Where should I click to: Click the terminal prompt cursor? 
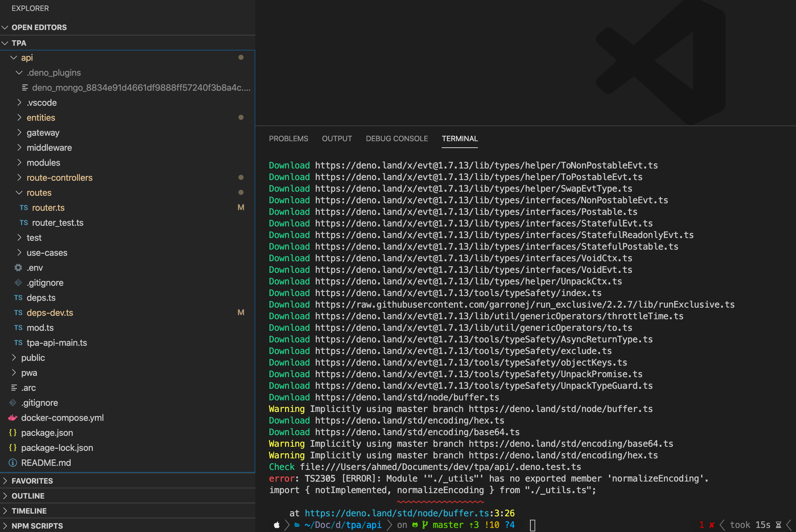(532, 525)
